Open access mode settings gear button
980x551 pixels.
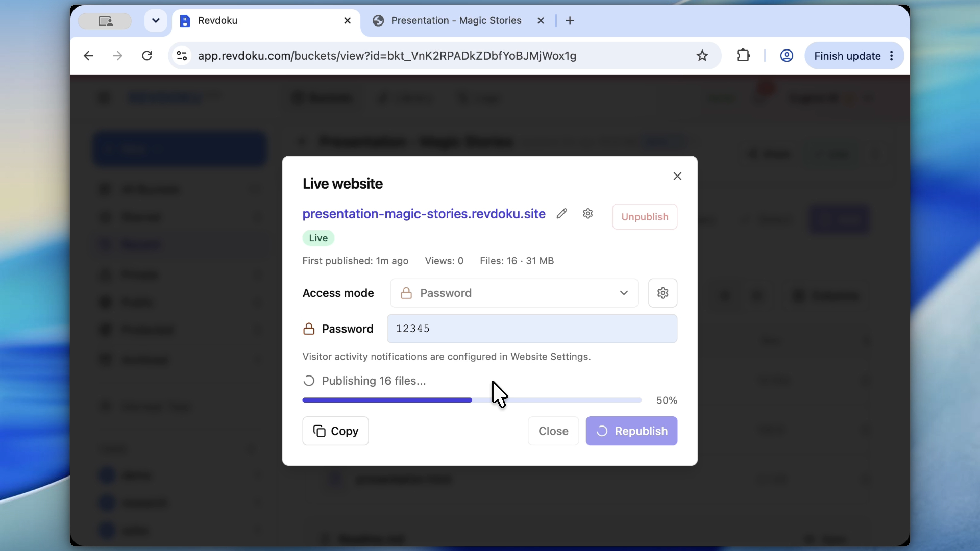pyautogui.click(x=663, y=293)
